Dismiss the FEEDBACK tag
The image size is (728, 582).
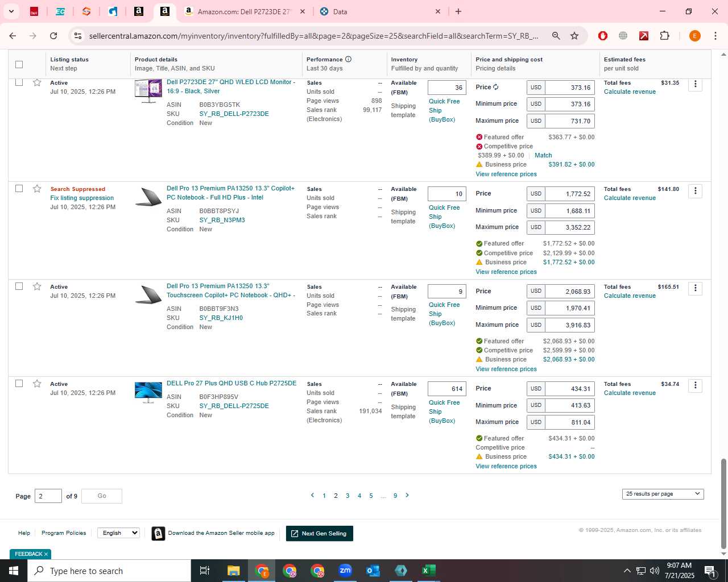[46, 554]
